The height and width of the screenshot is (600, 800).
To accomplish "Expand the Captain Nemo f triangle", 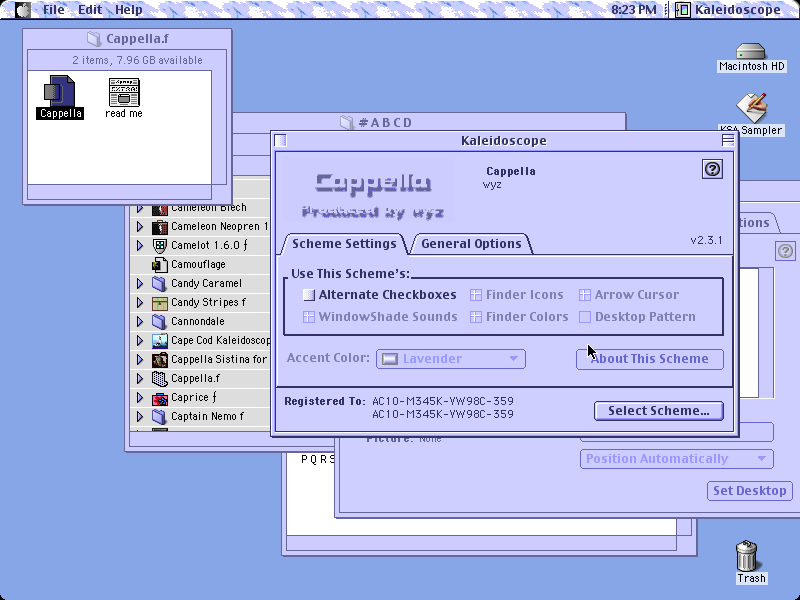I will [139, 416].
